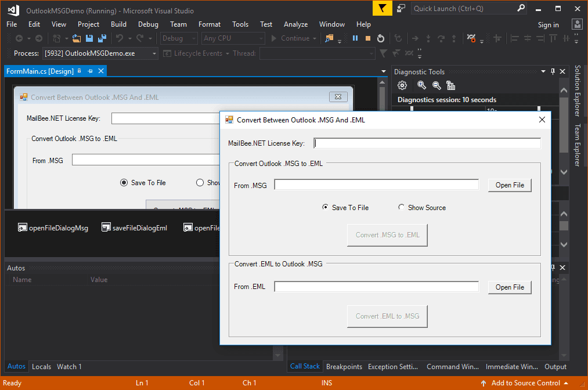Toggle the pin on FormMain.cs [Design] tab
This screenshot has width=588, height=390.
90,71
